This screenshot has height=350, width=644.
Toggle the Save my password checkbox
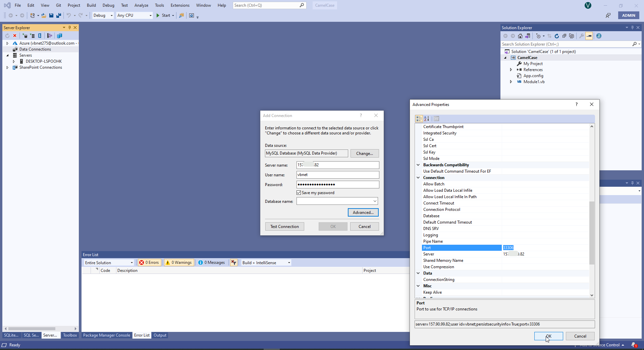pos(299,193)
